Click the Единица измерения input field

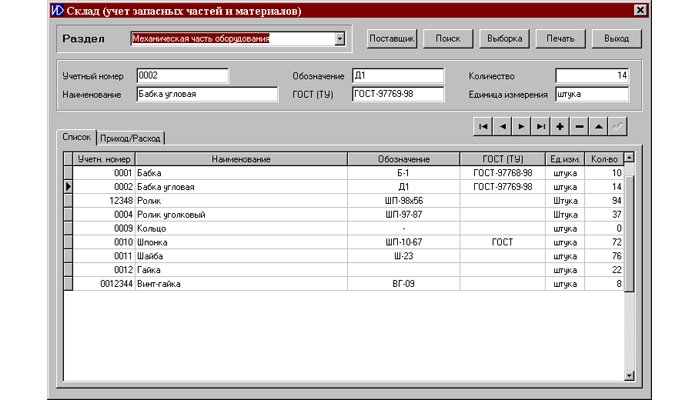coord(592,94)
